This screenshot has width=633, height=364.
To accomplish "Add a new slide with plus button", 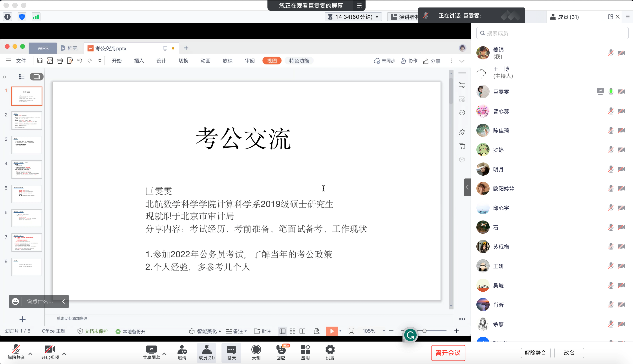I will click(x=23, y=319).
